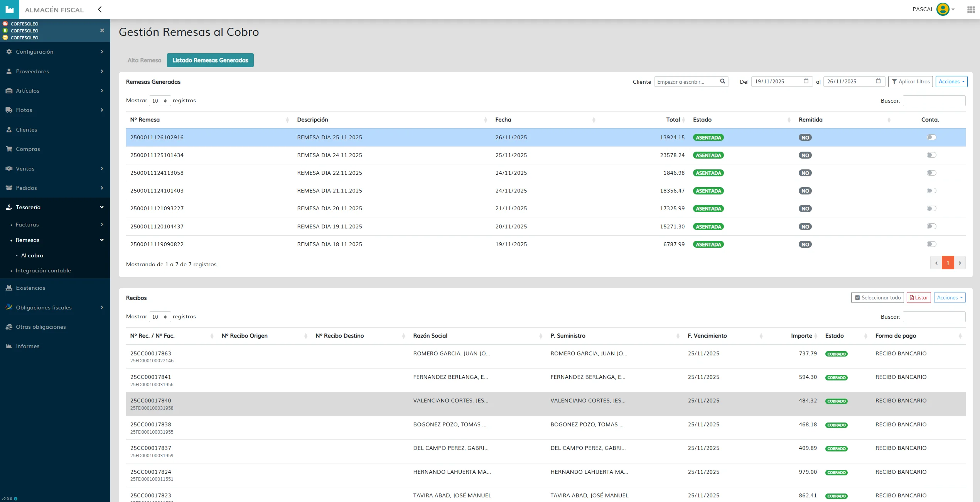980x502 pixels.
Task: Focus the Buscar field in Remesas Generadas
Action: pos(934,101)
